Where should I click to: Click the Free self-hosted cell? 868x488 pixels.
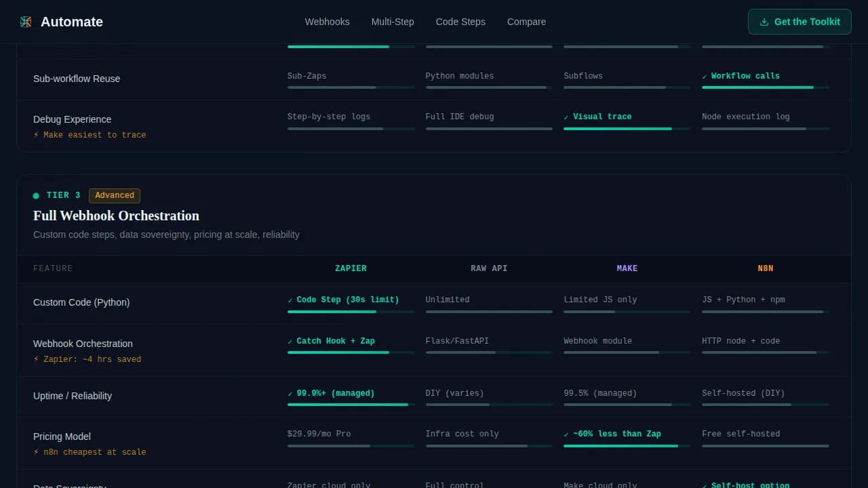tap(741, 434)
